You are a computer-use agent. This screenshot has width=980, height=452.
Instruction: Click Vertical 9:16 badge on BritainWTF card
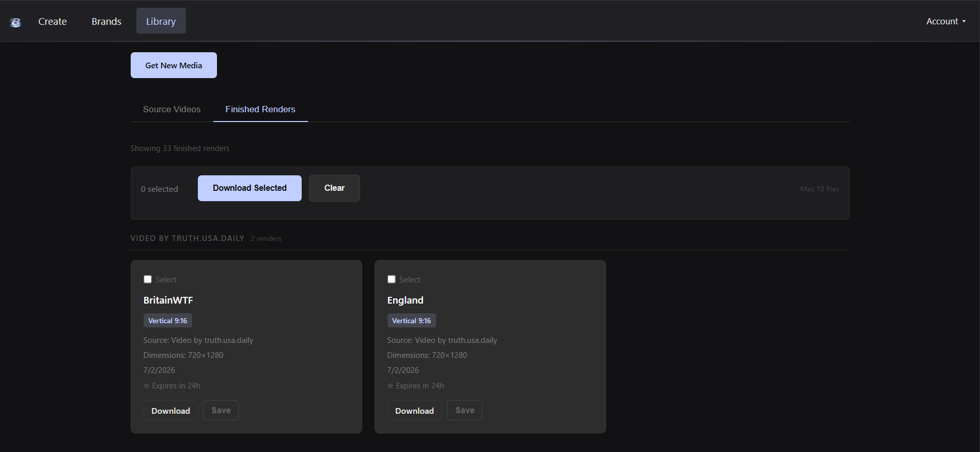(168, 321)
